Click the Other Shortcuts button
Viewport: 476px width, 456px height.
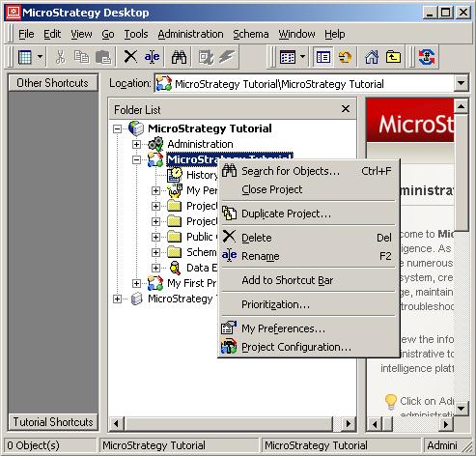[x=53, y=83]
